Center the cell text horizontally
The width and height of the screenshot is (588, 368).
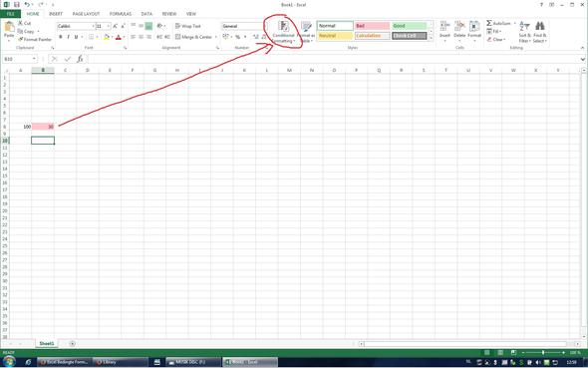point(141,37)
